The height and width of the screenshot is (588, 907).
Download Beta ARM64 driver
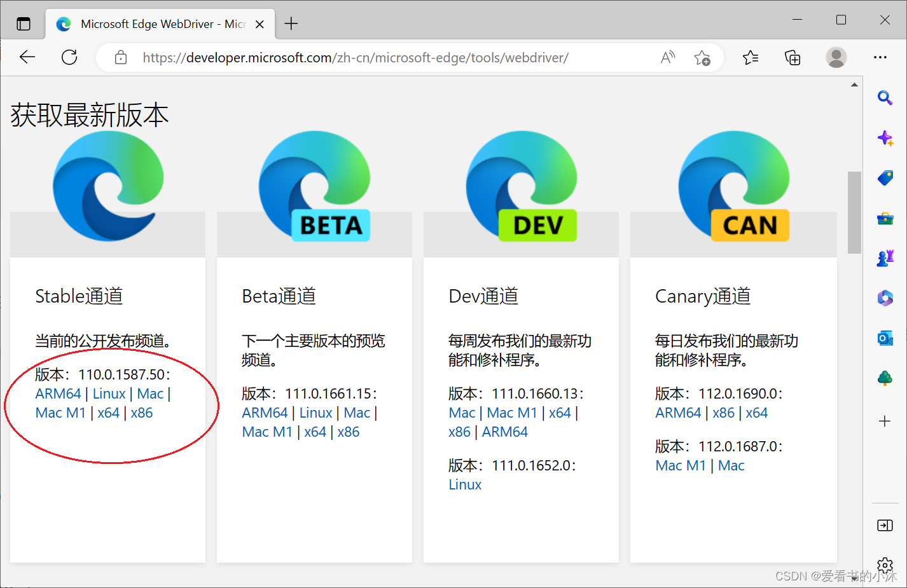tap(265, 413)
